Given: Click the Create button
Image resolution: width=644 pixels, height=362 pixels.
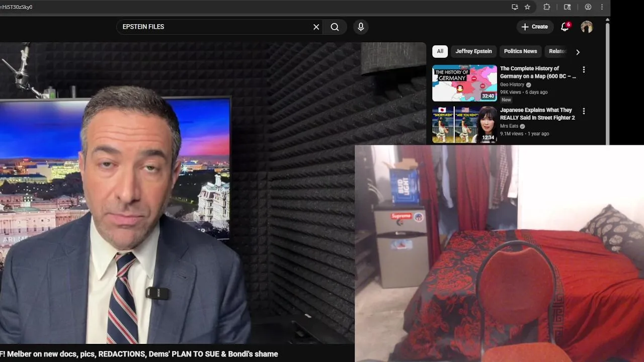Looking at the screenshot, I should click(x=534, y=27).
